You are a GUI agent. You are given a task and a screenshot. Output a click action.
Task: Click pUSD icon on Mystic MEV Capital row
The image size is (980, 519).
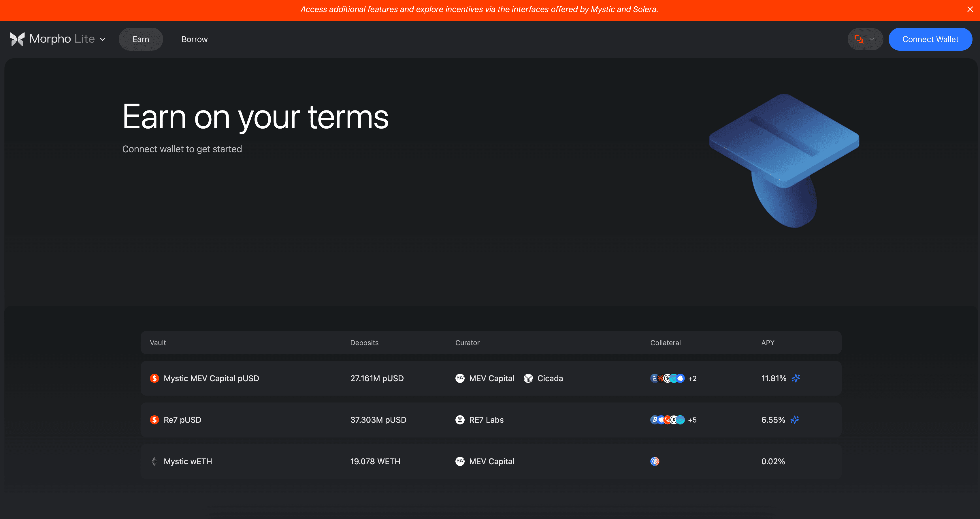coord(154,378)
